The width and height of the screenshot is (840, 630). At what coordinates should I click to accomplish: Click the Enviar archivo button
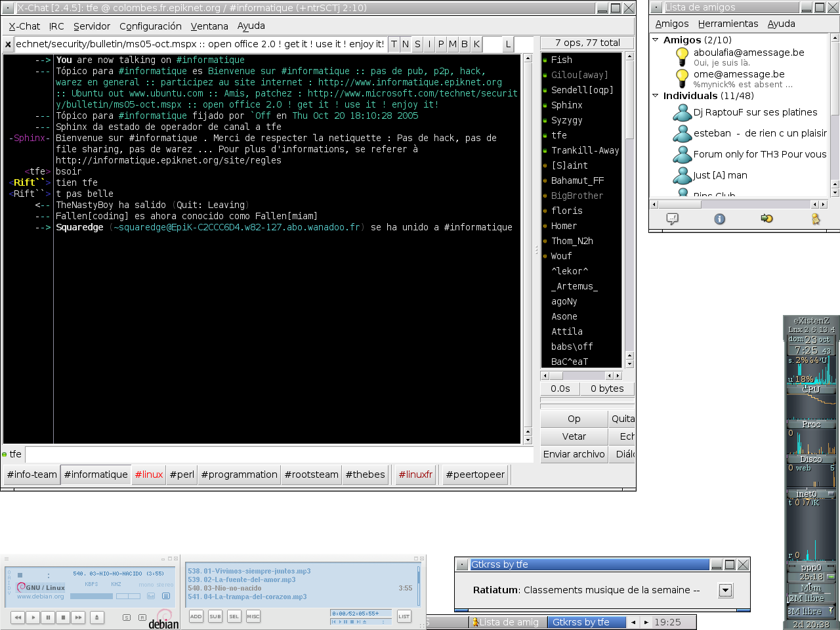click(x=574, y=454)
